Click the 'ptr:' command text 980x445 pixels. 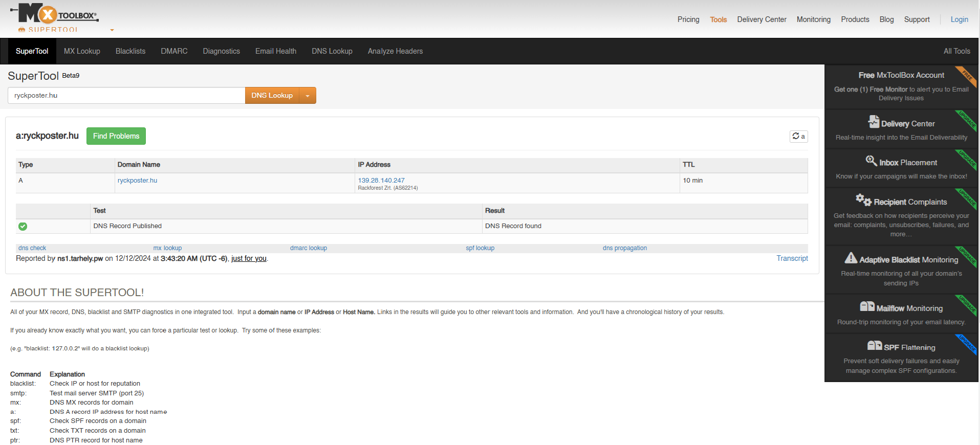[x=15, y=440]
